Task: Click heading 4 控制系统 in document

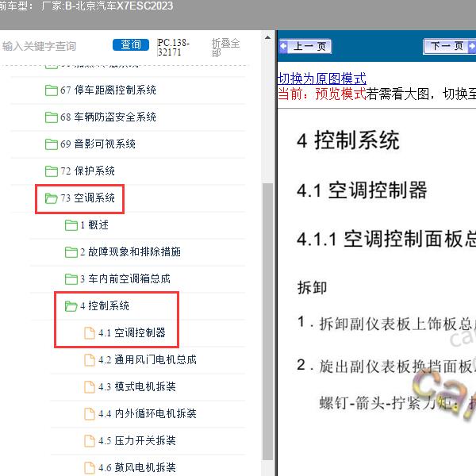Action: pyautogui.click(x=348, y=140)
